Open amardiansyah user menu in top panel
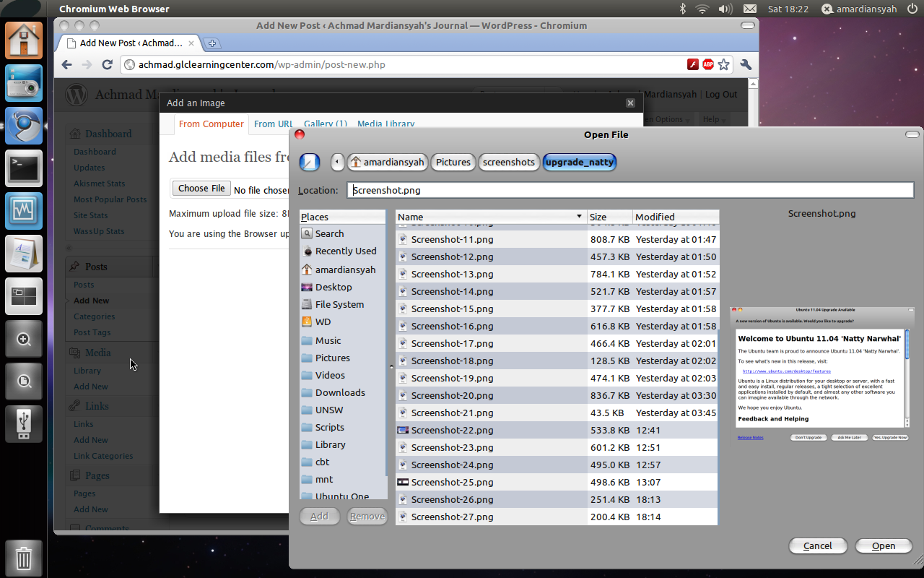 pos(861,9)
